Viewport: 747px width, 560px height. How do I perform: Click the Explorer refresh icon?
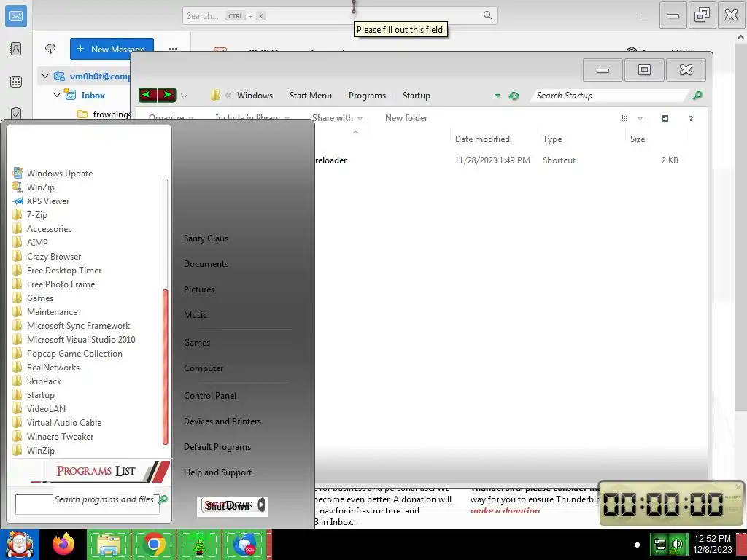click(514, 96)
